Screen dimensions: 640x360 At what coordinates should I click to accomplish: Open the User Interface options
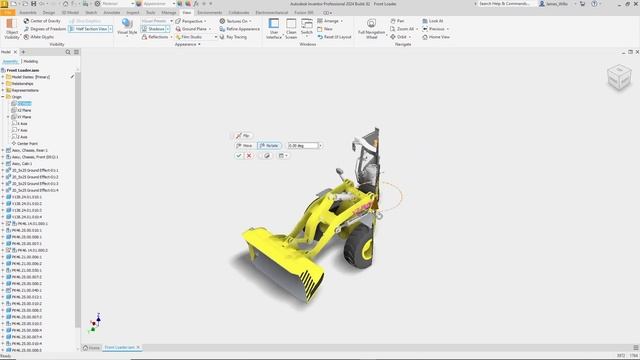(273, 29)
